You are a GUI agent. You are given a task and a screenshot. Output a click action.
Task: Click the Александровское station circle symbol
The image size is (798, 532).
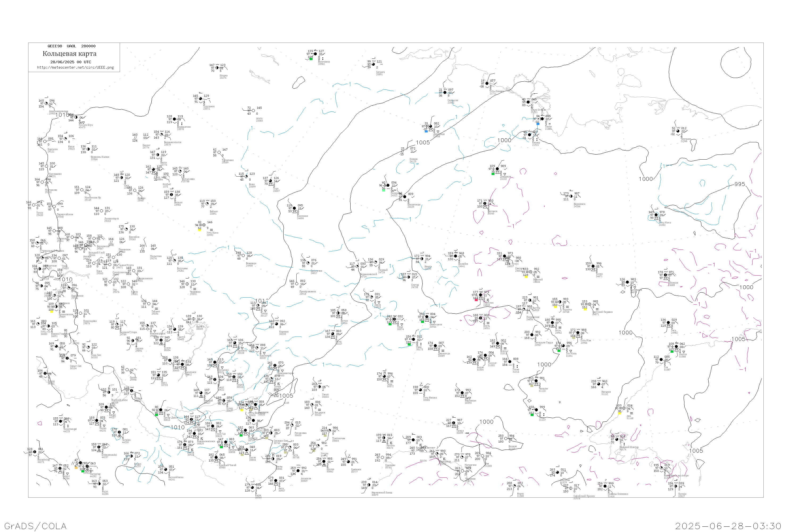pos(46,103)
